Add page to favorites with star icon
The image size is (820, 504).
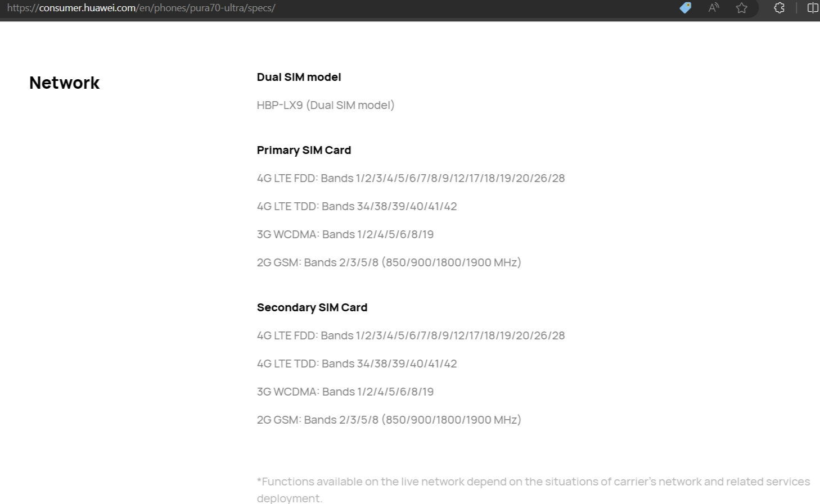click(x=742, y=8)
